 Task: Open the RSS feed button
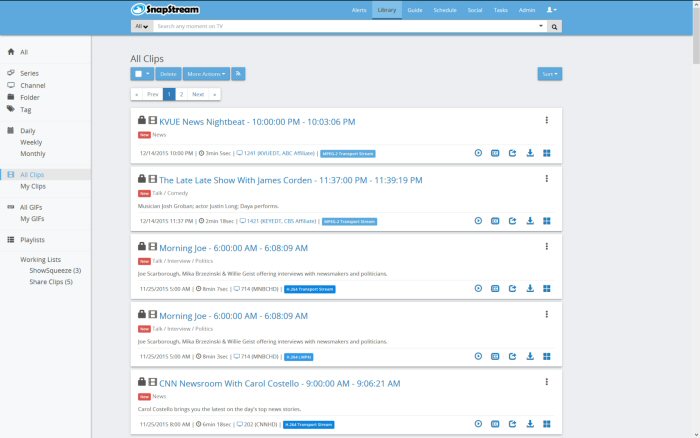[238, 74]
